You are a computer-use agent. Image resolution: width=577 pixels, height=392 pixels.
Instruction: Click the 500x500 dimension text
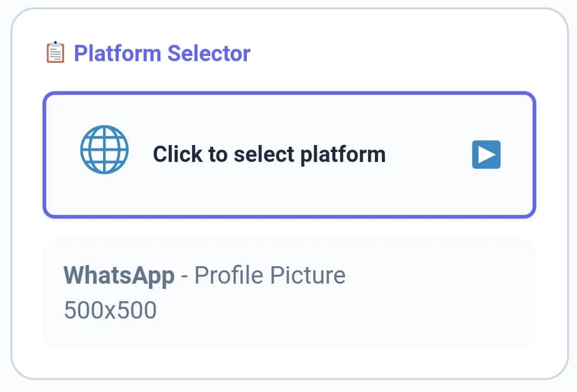coord(111,309)
